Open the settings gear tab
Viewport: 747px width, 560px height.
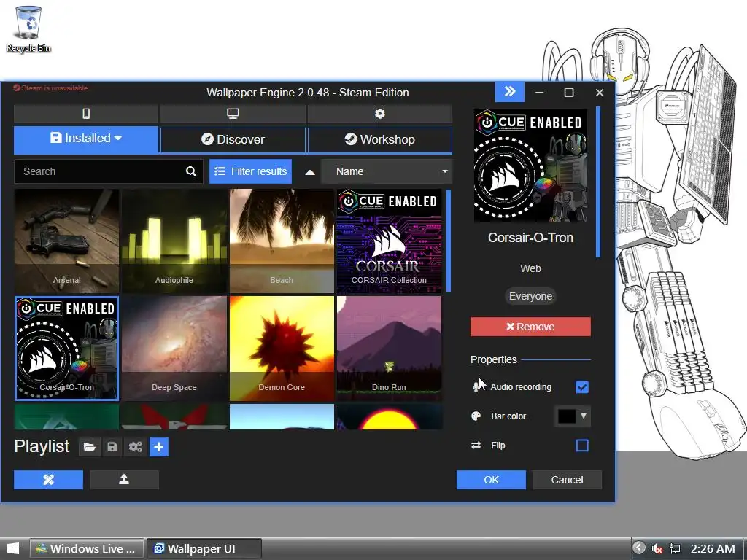[379, 113]
